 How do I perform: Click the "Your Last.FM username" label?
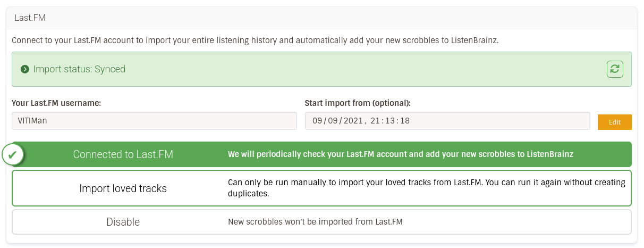pyautogui.click(x=56, y=103)
